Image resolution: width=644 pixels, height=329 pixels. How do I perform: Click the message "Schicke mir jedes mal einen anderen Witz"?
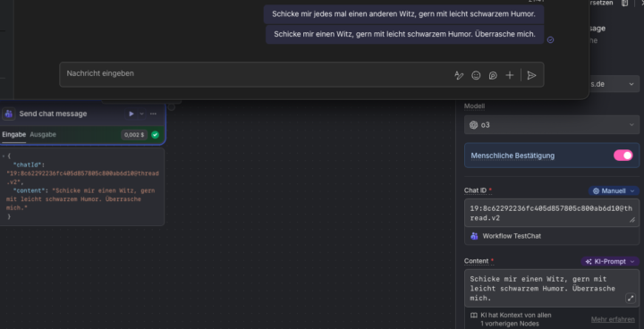coord(403,14)
